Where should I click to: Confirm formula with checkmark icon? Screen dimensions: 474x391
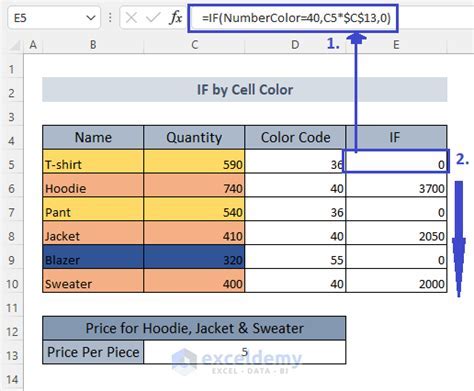(x=153, y=18)
